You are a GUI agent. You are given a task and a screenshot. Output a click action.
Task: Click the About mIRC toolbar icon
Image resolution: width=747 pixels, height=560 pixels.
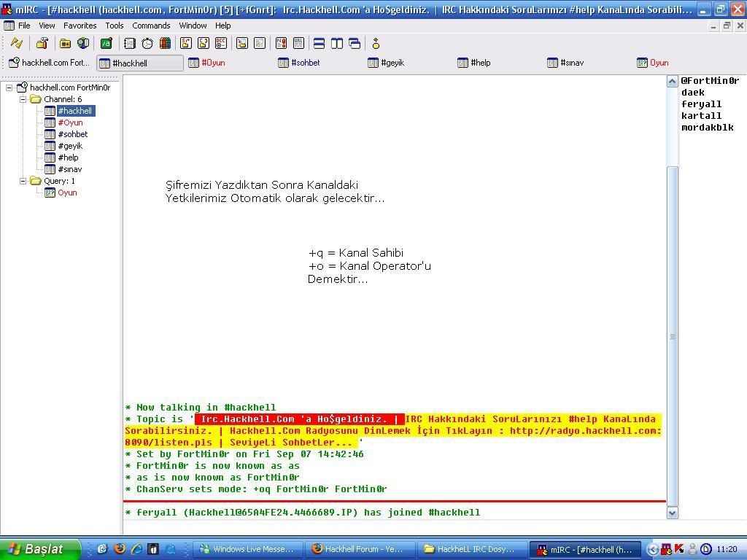point(376,44)
